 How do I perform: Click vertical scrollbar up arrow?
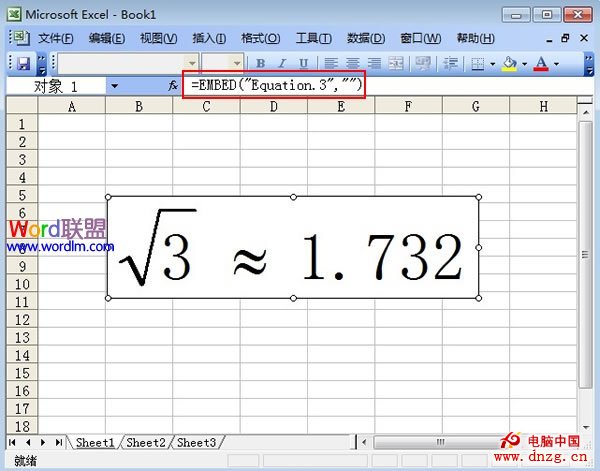pyautogui.click(x=585, y=112)
